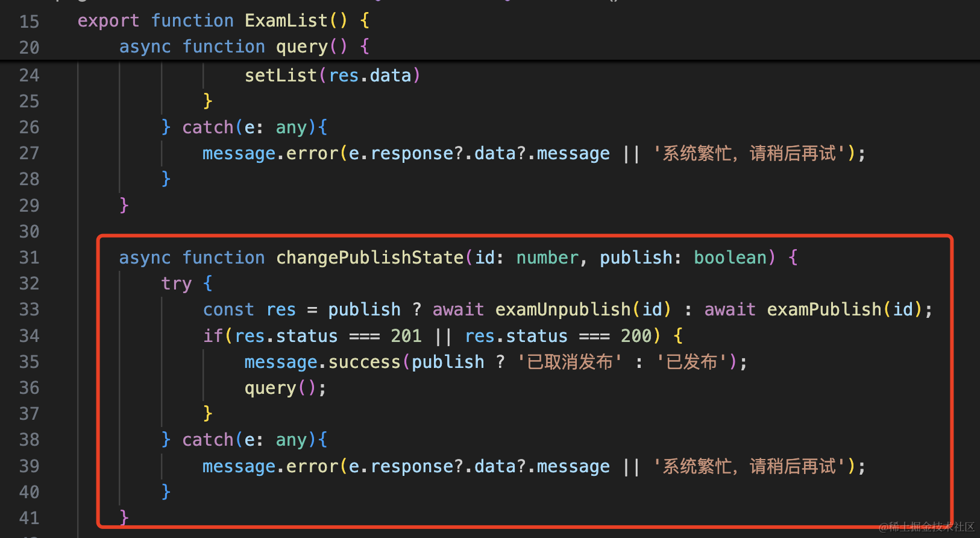Click the const keyword on line 33
Screen dimensions: 980x538
[228, 309]
